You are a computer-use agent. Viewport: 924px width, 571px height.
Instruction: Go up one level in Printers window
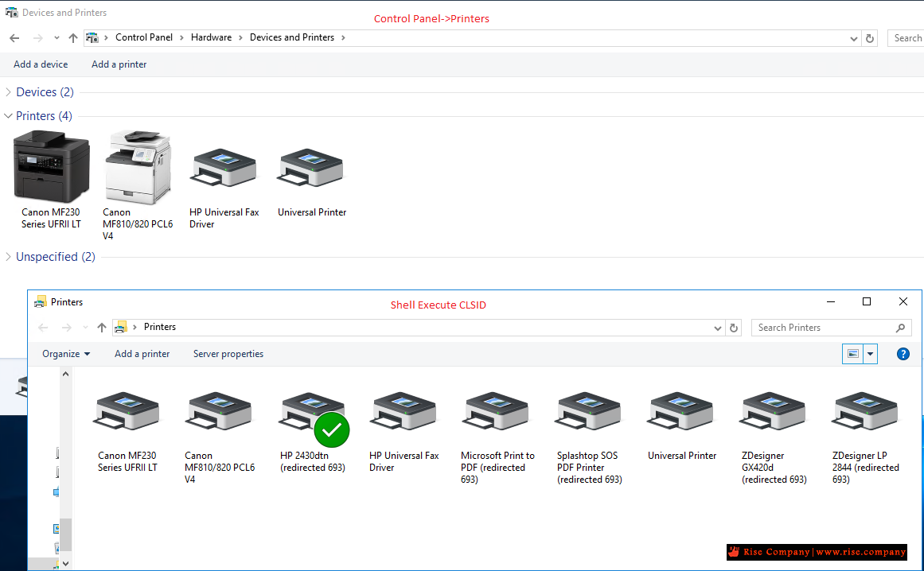(x=102, y=328)
